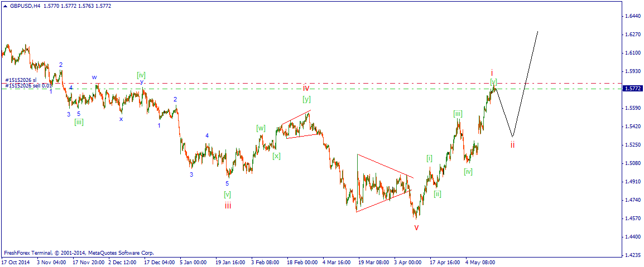
Task: Click the 4 May 08:00 time axis label
Action: [x=479, y=261]
